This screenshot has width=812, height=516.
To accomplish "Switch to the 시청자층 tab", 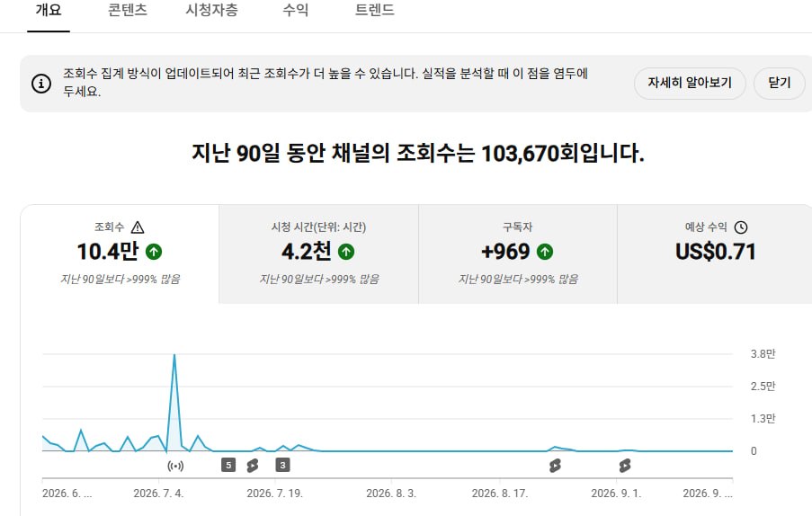I will coord(212,10).
